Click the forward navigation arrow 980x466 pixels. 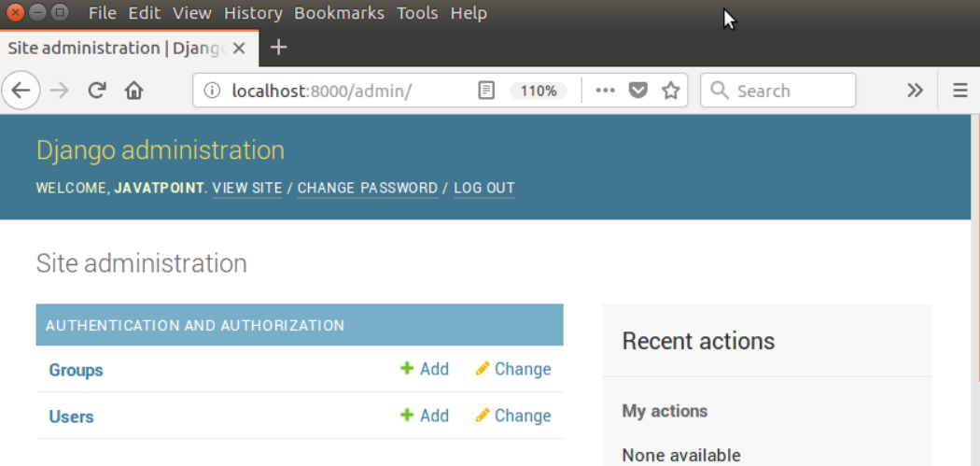click(x=60, y=91)
